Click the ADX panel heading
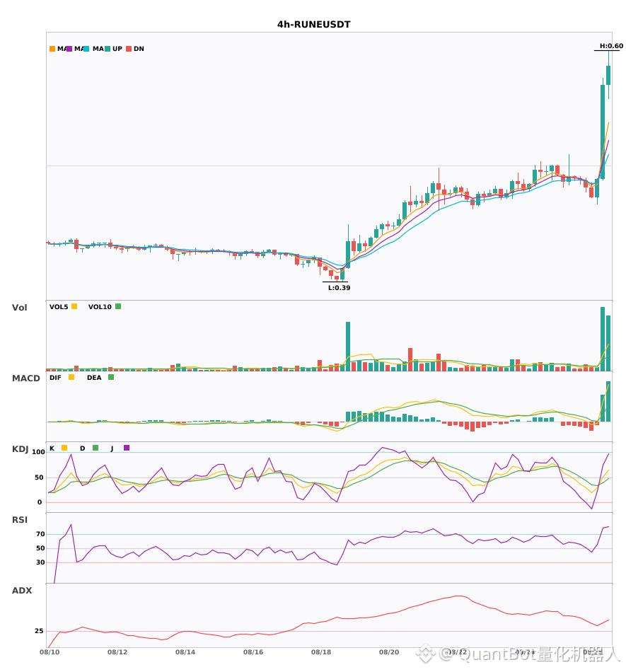The height and width of the screenshot is (672, 626). 22,591
